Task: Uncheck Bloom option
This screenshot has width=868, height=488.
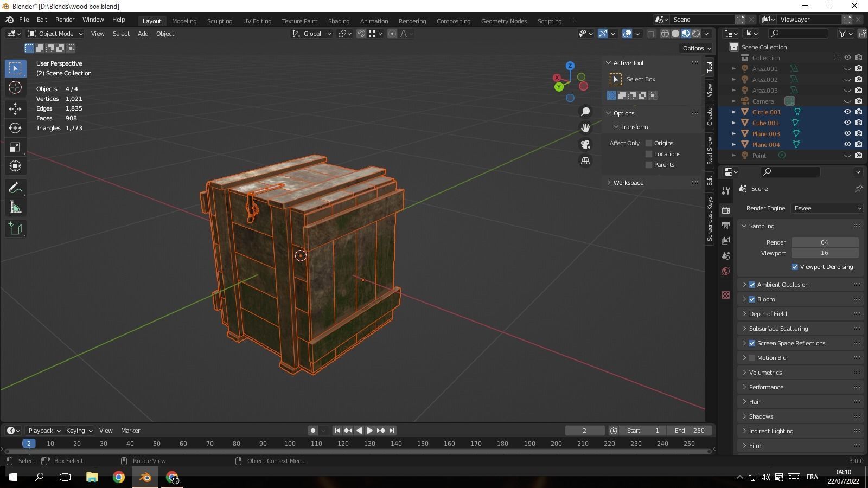Action: [752, 299]
